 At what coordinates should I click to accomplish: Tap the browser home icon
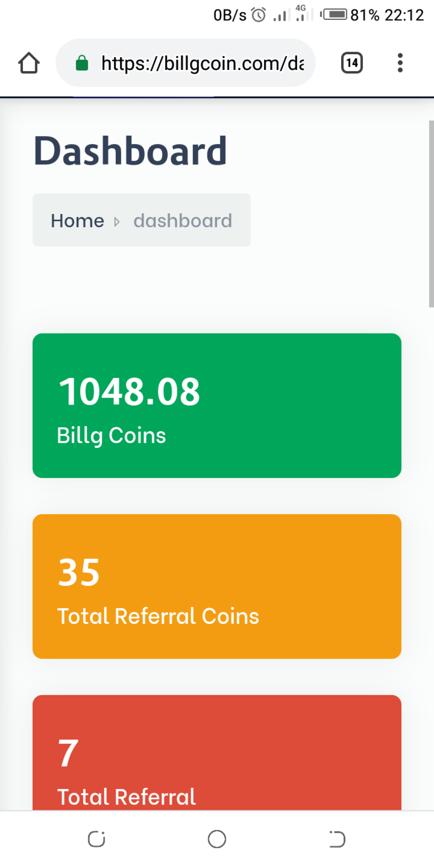pyautogui.click(x=29, y=63)
